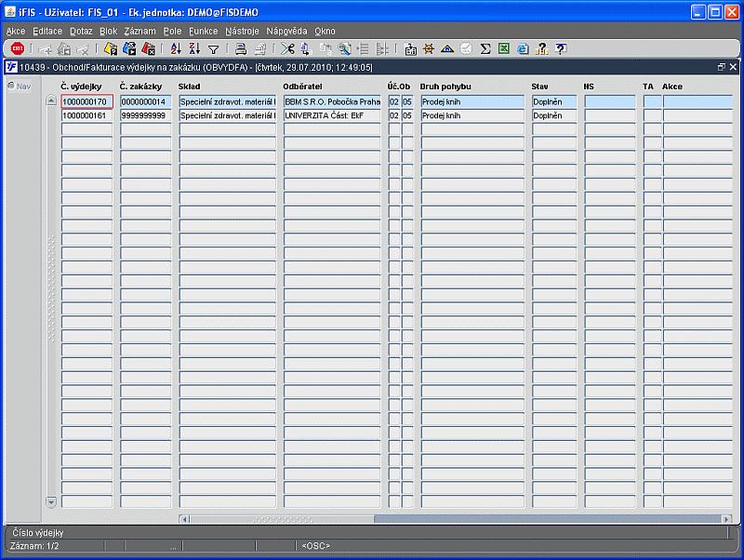
Task: Click the Akce column header
Action: (672, 87)
